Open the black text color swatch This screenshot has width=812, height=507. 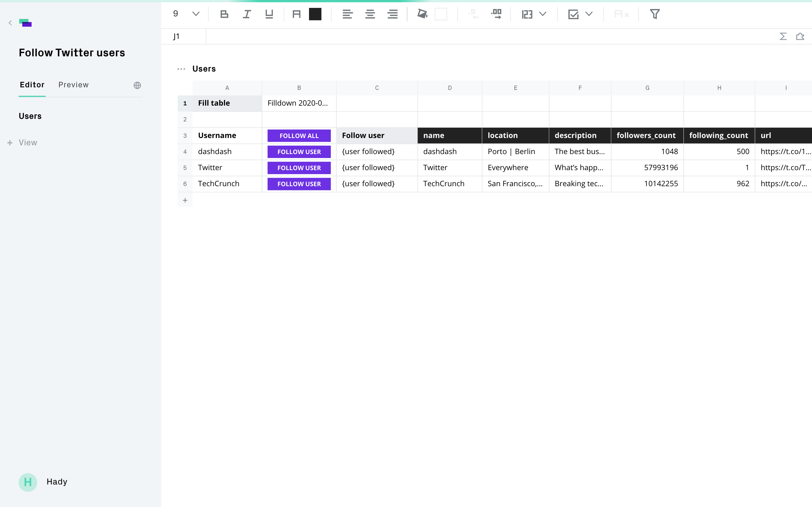[315, 14]
